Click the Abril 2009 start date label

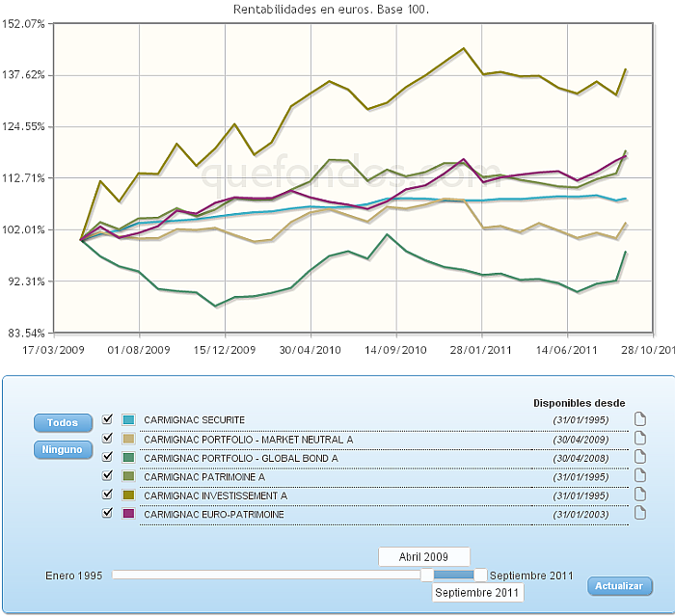424,557
